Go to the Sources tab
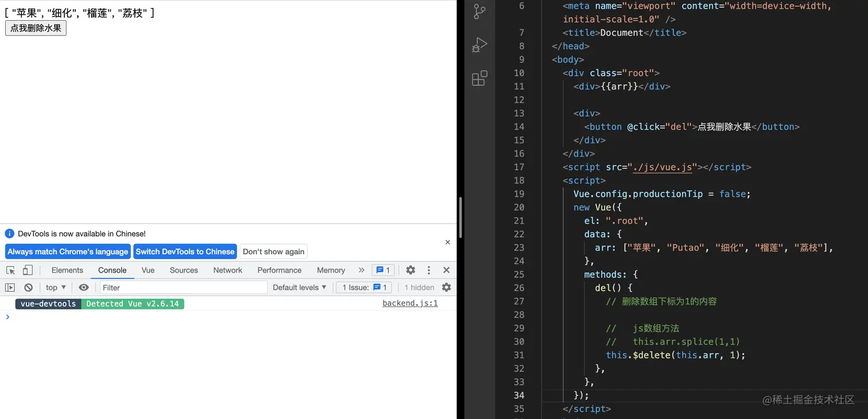868x419 pixels. tap(184, 270)
